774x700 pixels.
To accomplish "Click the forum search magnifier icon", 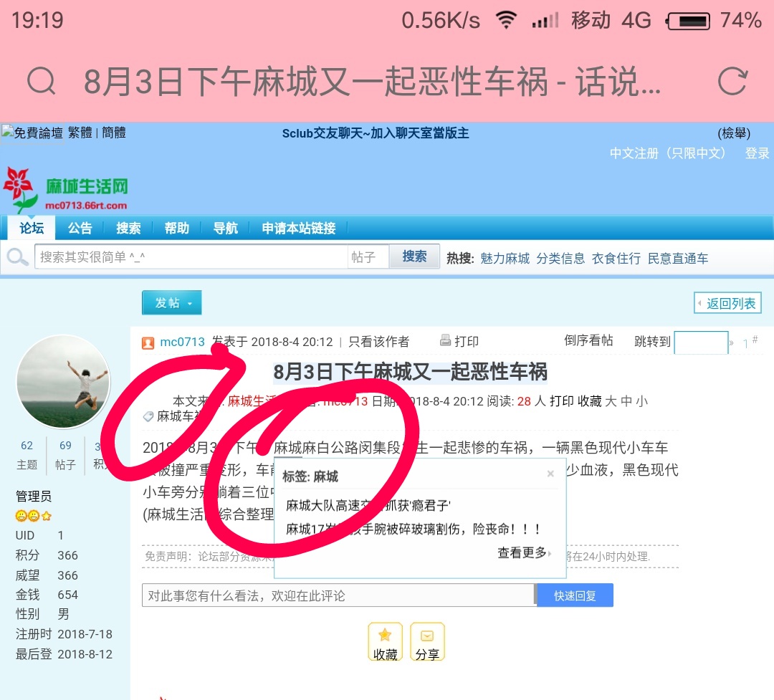I will [17, 257].
